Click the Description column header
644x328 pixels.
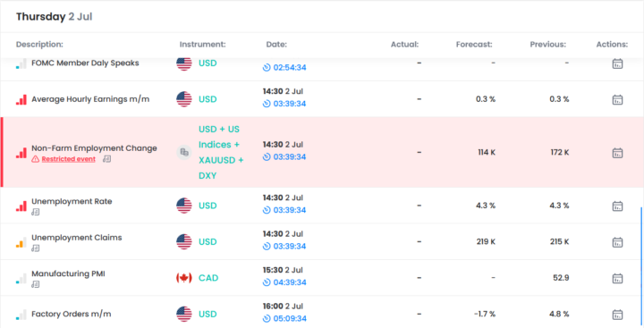(x=39, y=45)
